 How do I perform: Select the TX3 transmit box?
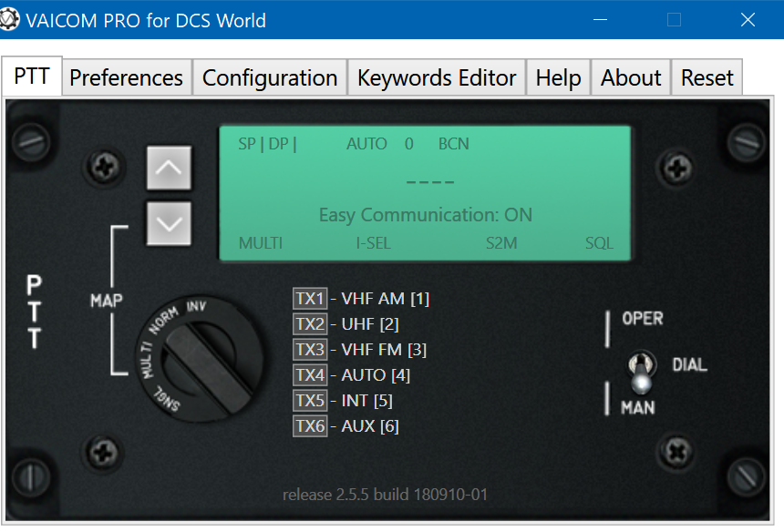310,350
